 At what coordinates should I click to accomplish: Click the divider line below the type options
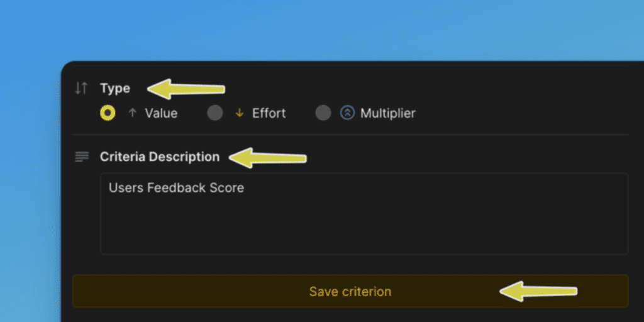(350, 135)
